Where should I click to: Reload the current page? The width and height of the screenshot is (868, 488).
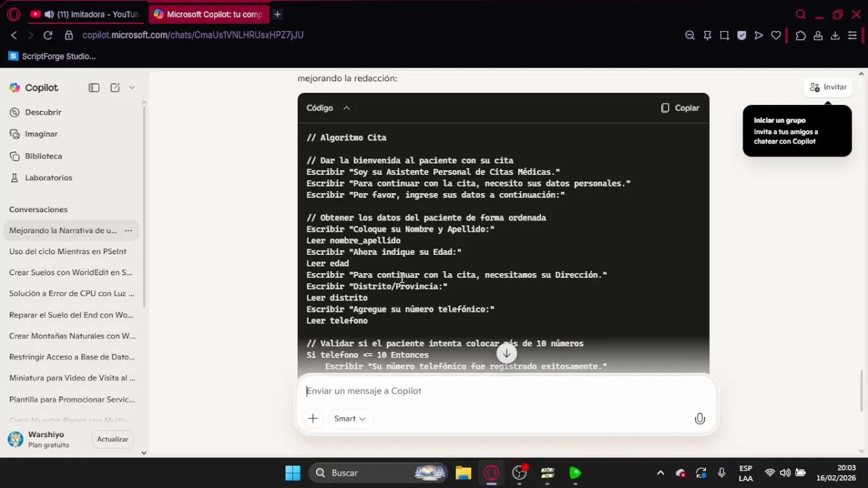click(x=47, y=35)
